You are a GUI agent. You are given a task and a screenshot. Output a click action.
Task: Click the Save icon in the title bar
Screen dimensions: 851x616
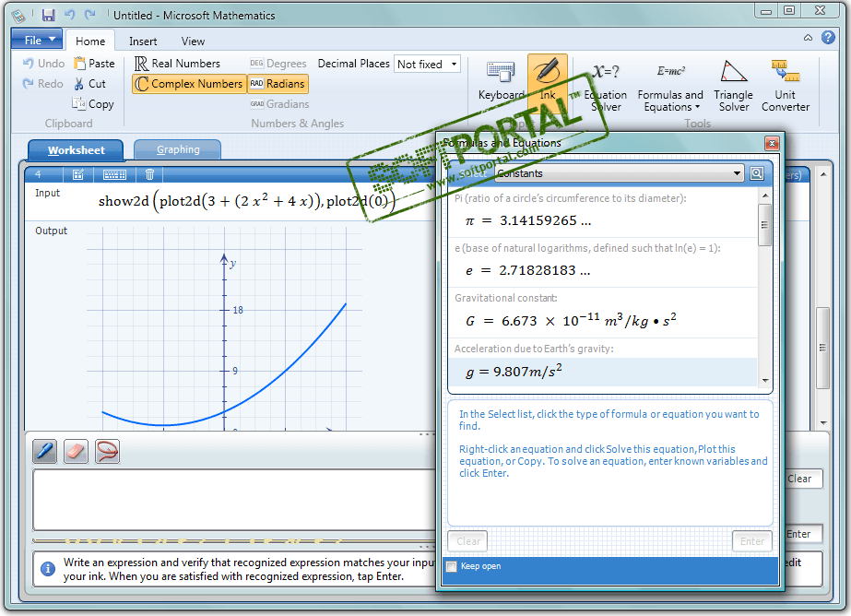[48, 15]
